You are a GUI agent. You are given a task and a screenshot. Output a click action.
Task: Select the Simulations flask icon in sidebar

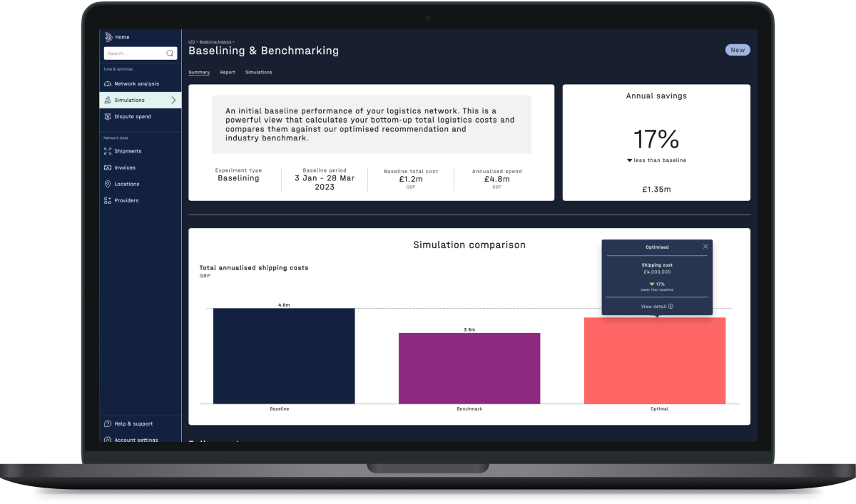(x=108, y=101)
